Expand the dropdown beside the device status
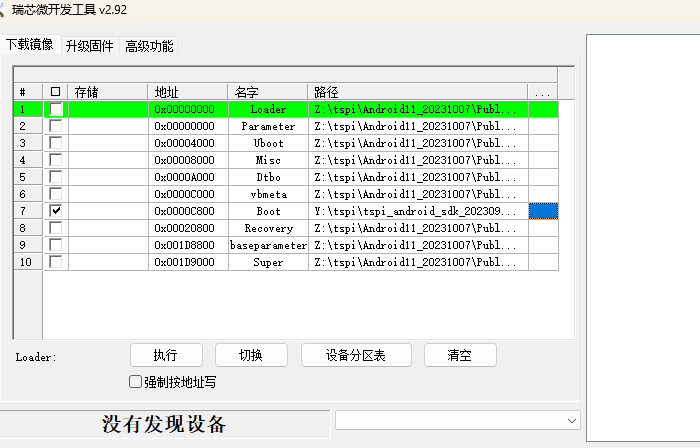This screenshot has width=700, height=448. pyautogui.click(x=571, y=420)
